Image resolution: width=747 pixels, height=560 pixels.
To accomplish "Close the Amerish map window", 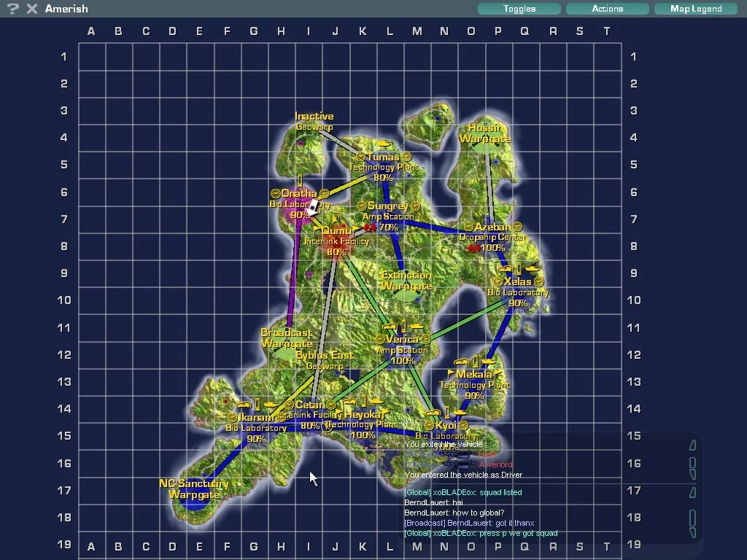I will 31,9.
